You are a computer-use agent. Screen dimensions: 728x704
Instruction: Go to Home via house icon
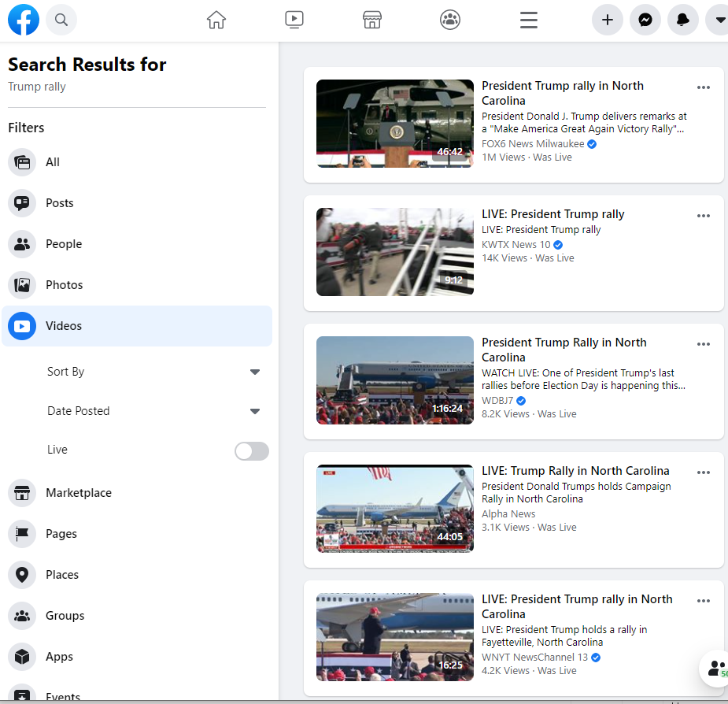[x=216, y=20]
